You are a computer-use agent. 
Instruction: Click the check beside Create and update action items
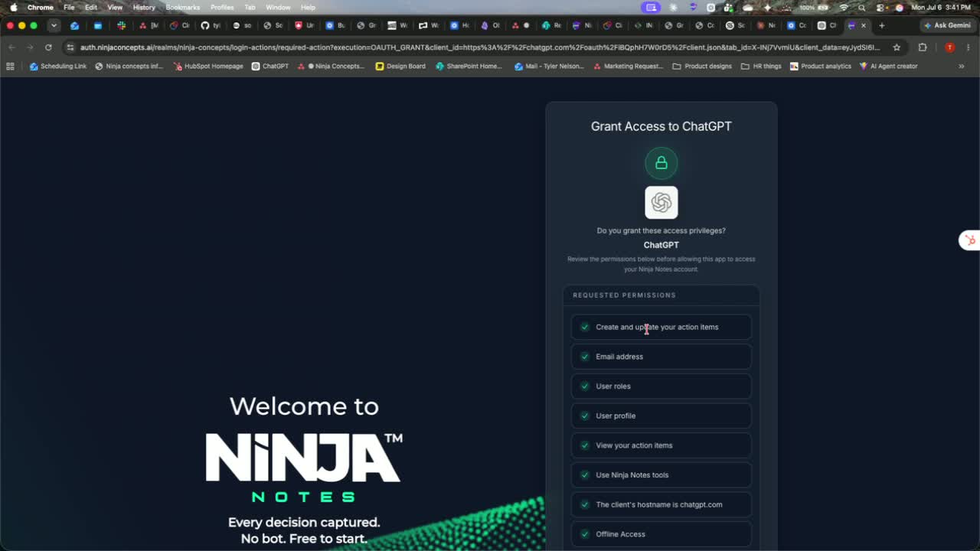pyautogui.click(x=585, y=327)
